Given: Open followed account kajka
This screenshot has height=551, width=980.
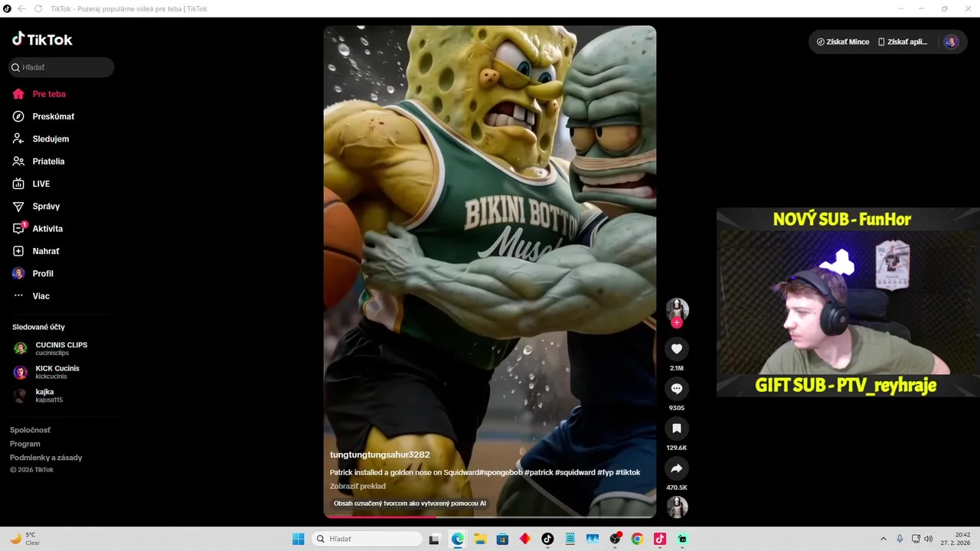Looking at the screenshot, I should point(38,396).
